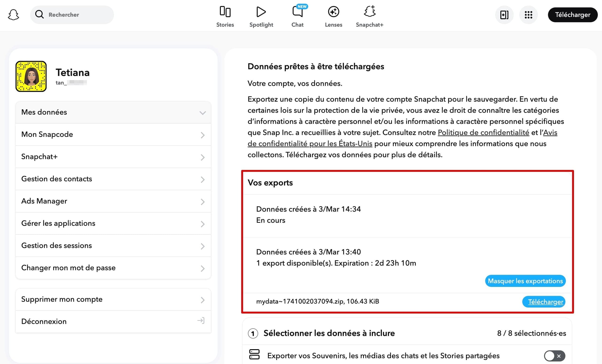602x364 pixels.
Task: Click the storage icon beside Exporter vos Souvenirs
Action: pyautogui.click(x=254, y=354)
